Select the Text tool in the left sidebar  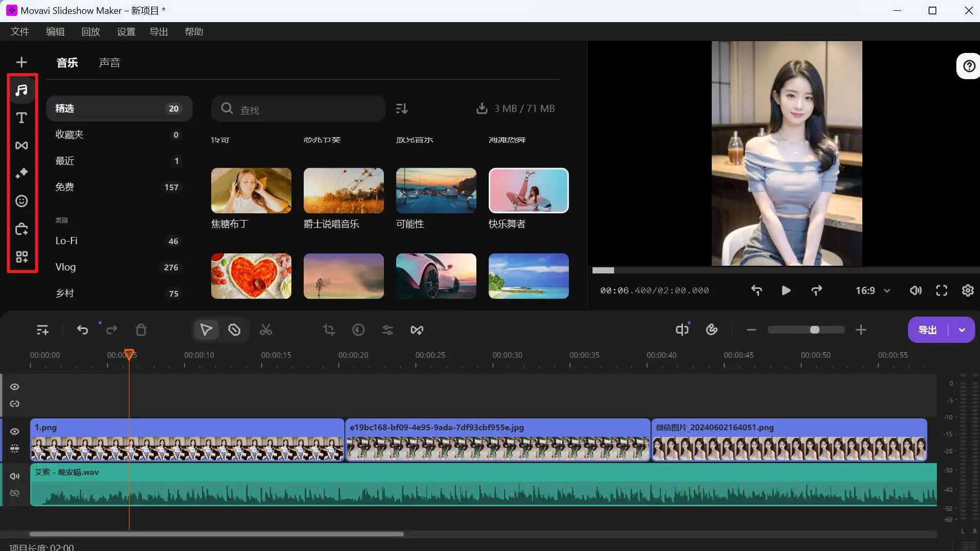pyautogui.click(x=22, y=118)
